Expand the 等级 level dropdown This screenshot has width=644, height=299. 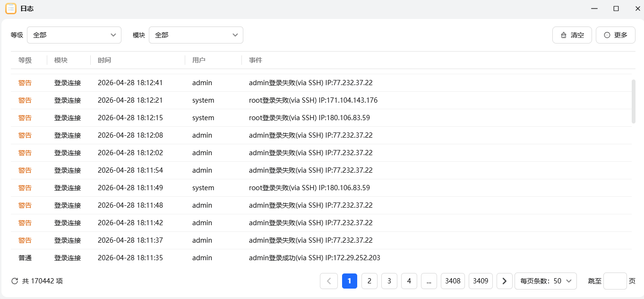coord(74,35)
